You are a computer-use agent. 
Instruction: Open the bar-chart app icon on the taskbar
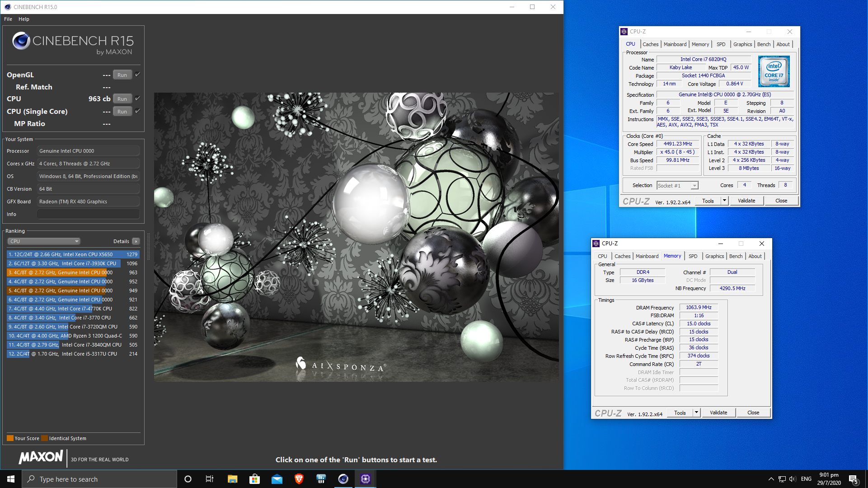[321, 479]
